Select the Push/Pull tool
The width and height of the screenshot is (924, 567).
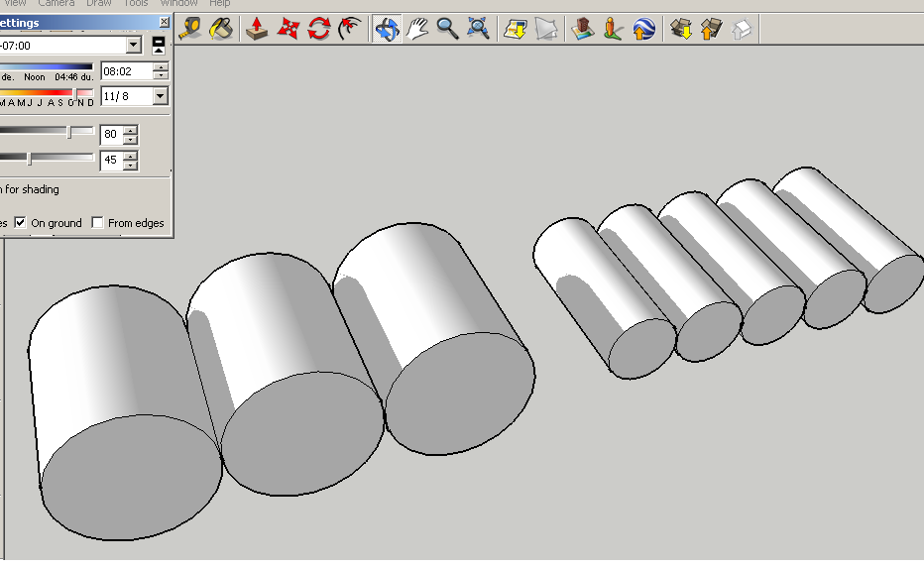[x=257, y=29]
